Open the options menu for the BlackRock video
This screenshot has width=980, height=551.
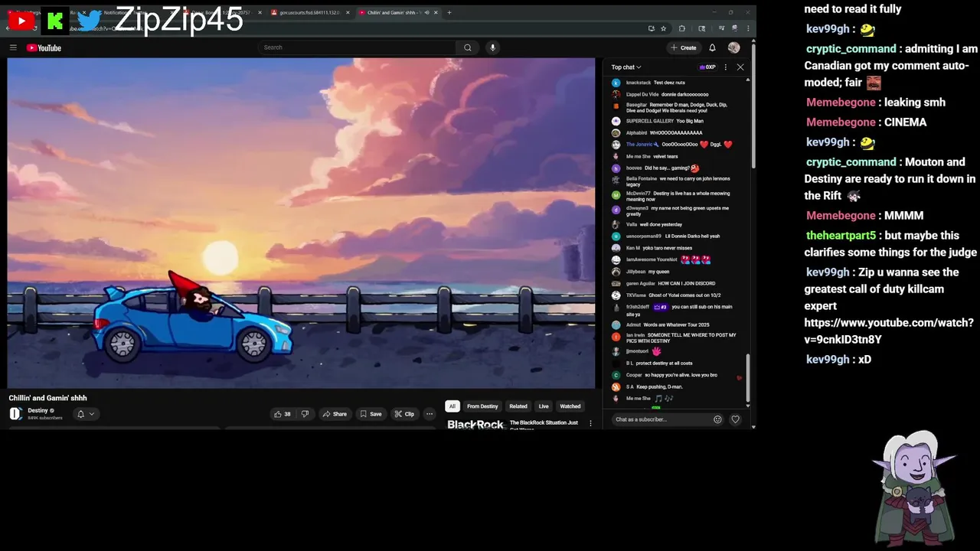tap(590, 423)
